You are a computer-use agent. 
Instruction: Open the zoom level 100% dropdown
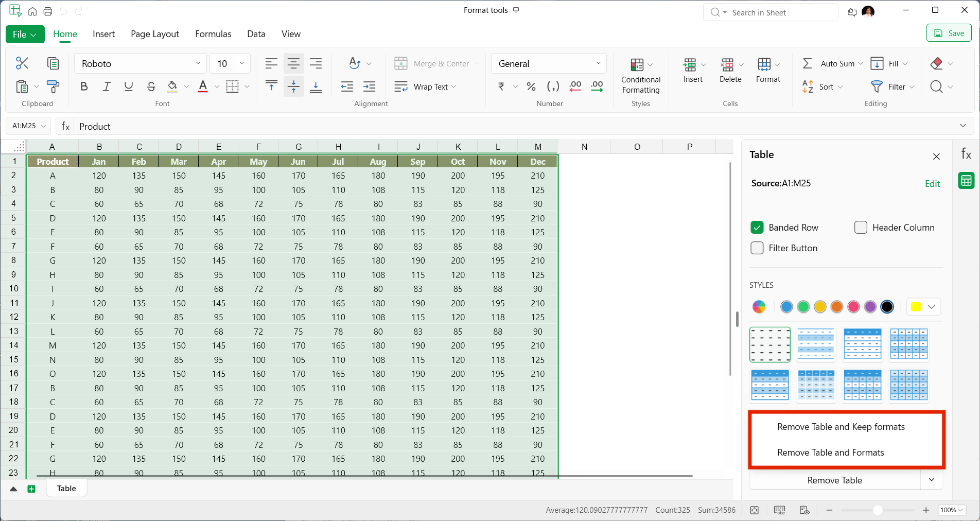(x=952, y=510)
